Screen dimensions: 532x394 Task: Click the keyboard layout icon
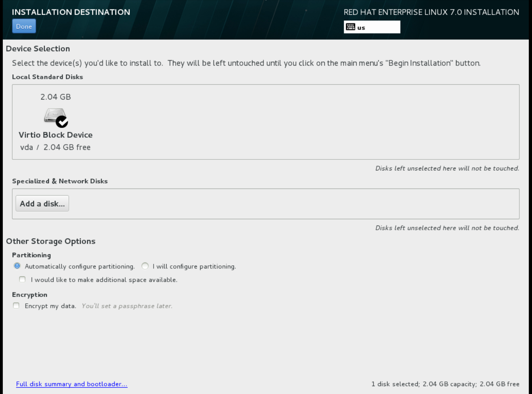(350, 27)
